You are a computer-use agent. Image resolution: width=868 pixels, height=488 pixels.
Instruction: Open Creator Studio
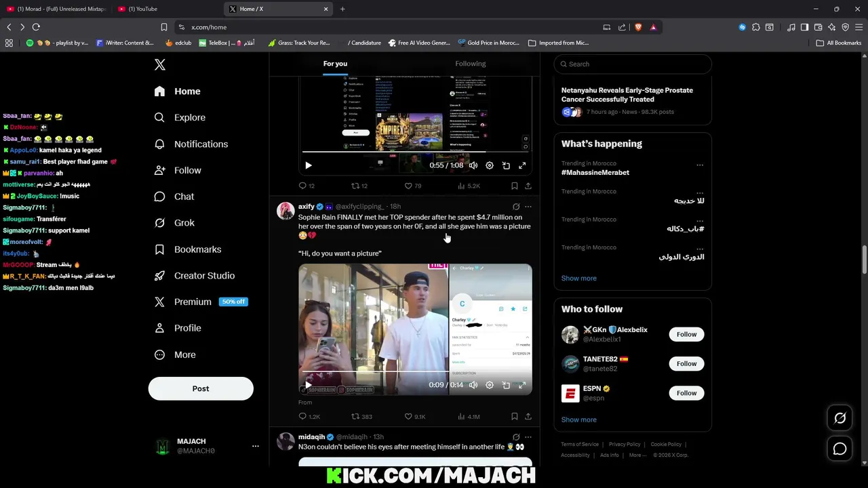click(195, 276)
